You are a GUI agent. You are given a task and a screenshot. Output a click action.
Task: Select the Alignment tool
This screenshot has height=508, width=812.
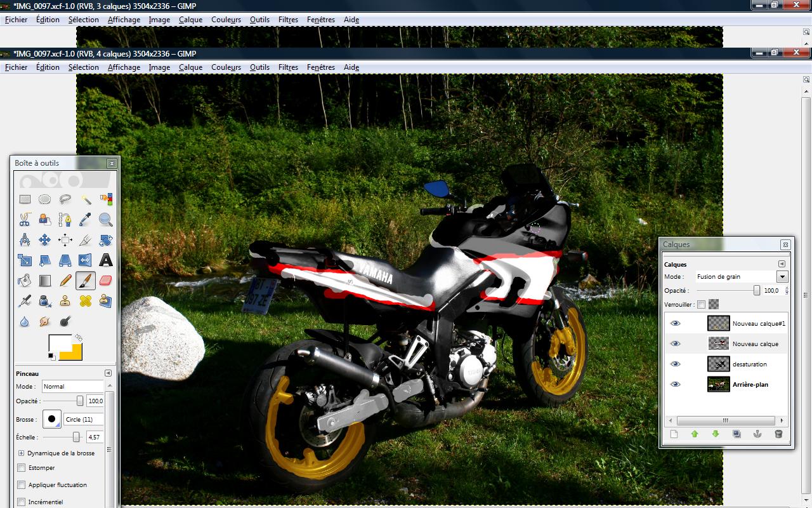point(65,240)
